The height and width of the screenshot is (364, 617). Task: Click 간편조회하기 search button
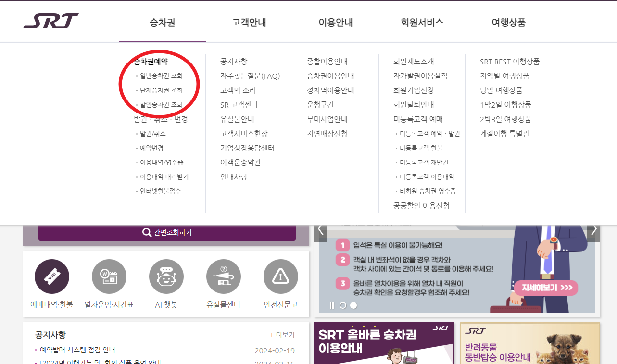coord(167,232)
